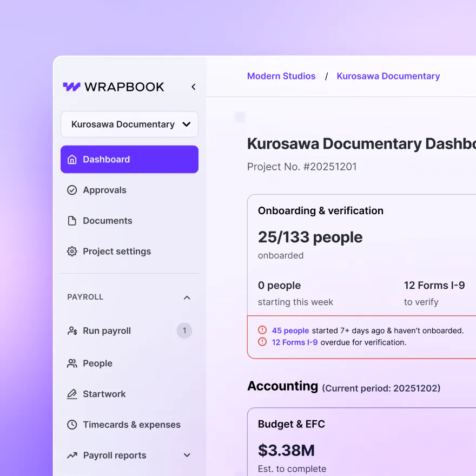Click the Wrapbook logo mark
Viewport: 476px width, 476px height.
point(71,87)
